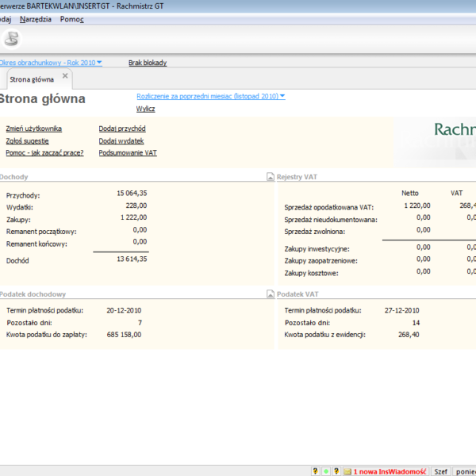
Task: Click the Netto column header
Action: pos(410,193)
